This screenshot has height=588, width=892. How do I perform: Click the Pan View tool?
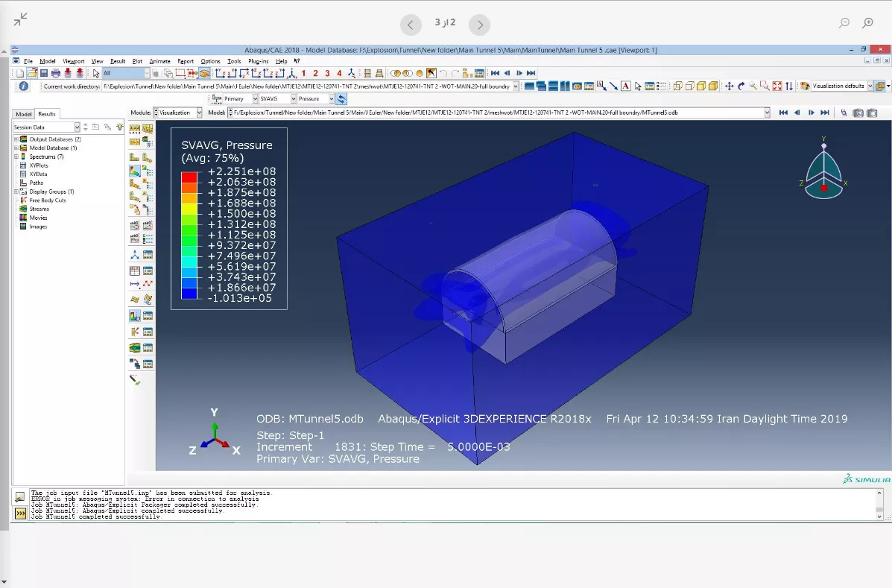coord(729,86)
